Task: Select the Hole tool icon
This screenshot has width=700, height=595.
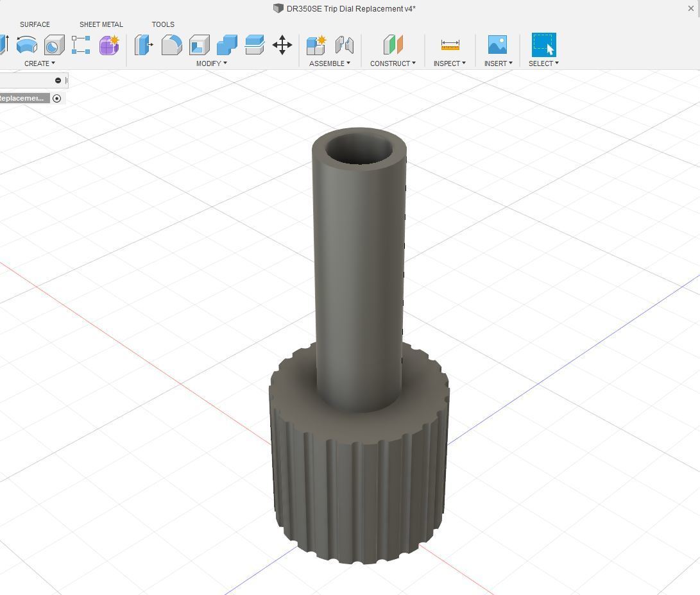Action: click(x=55, y=45)
